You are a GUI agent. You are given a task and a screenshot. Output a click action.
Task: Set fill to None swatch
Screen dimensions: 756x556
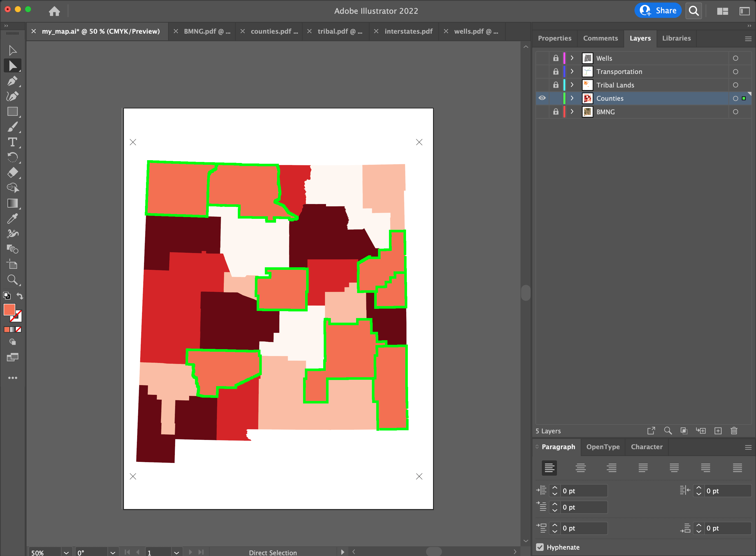pos(19,330)
